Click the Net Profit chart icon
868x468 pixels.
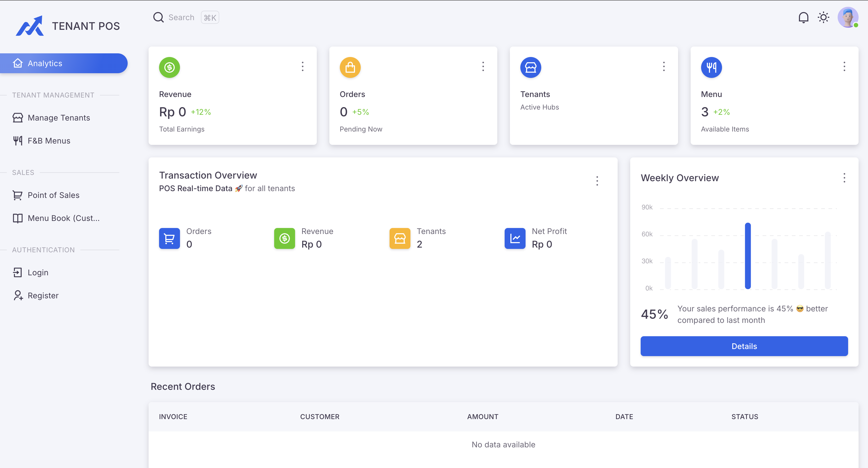pos(515,238)
